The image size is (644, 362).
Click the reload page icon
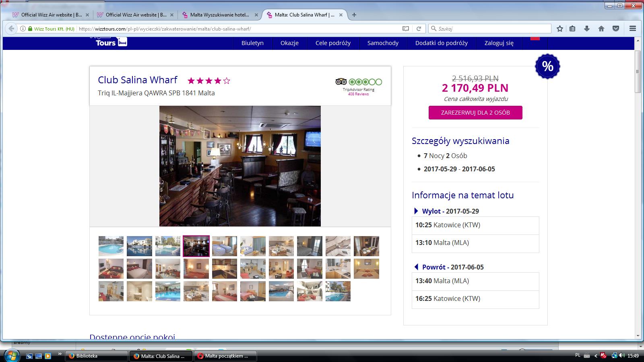click(419, 29)
